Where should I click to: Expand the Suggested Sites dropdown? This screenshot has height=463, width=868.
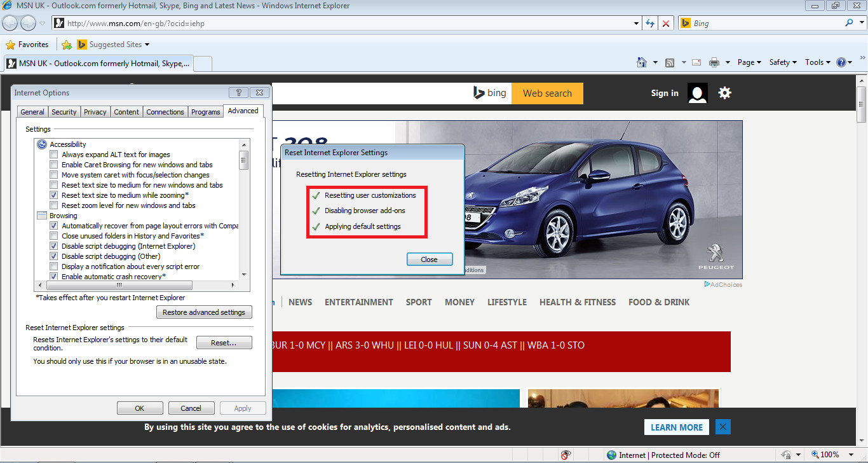tap(147, 45)
